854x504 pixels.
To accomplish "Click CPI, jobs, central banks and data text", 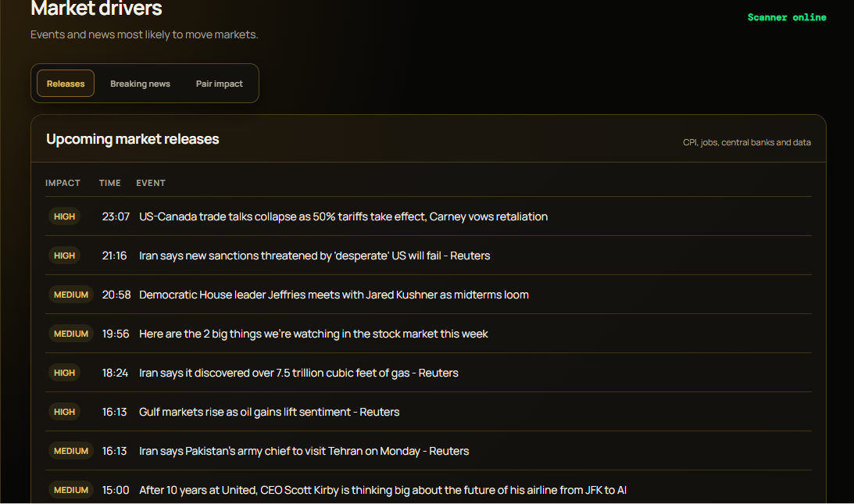I will click(747, 142).
